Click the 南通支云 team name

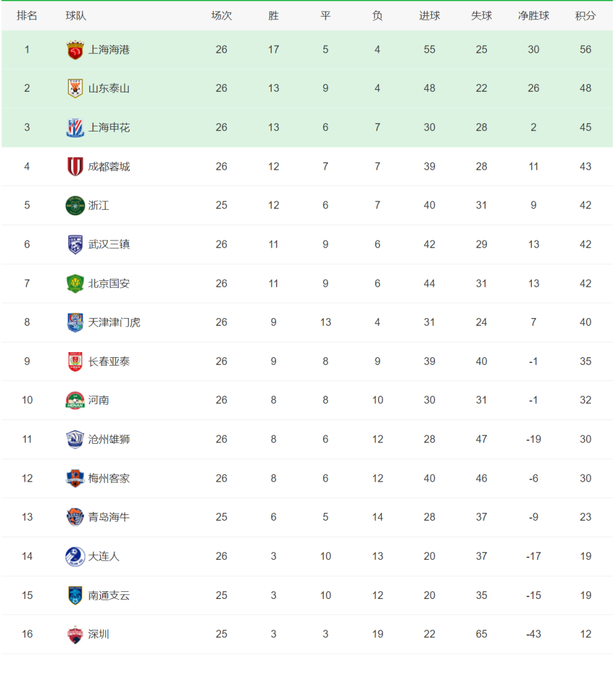pos(109,595)
